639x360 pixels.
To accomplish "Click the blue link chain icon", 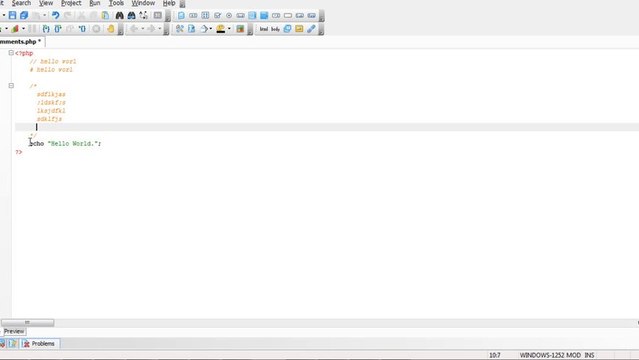I will click(x=311, y=29).
